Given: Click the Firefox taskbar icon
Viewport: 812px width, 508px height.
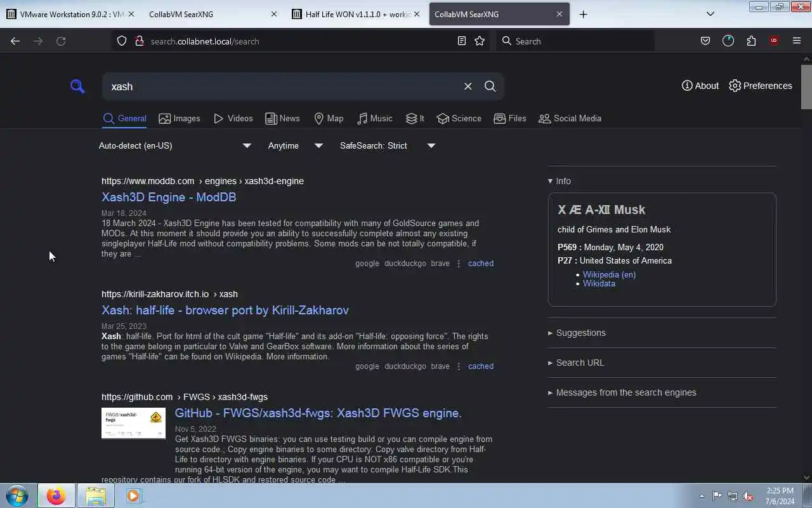Looking at the screenshot, I should point(56,495).
